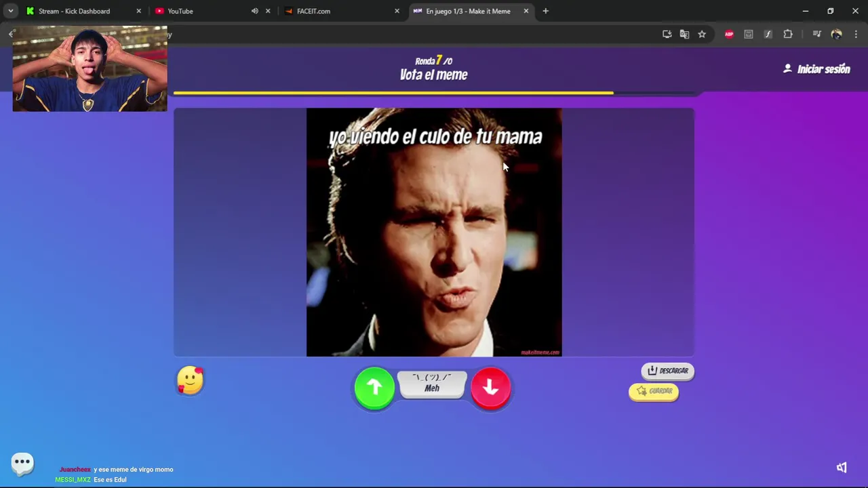Viewport: 868px width, 488px height.
Task: Close the FACEIT.com tab
Action: (x=397, y=11)
